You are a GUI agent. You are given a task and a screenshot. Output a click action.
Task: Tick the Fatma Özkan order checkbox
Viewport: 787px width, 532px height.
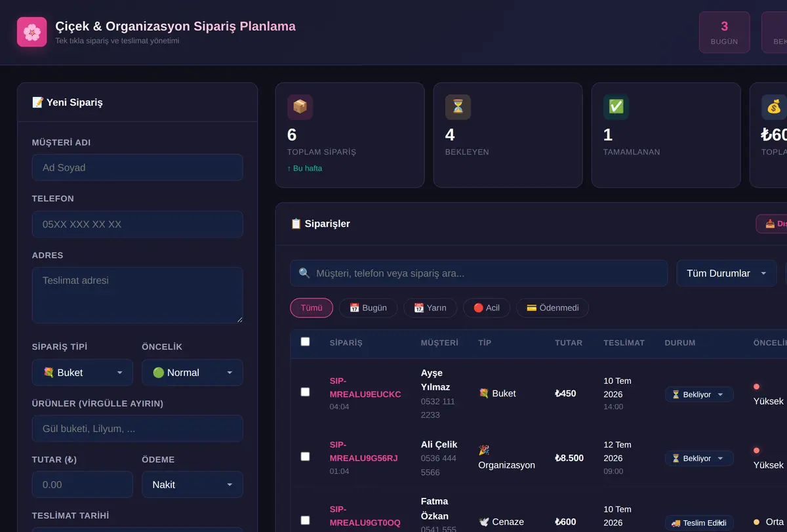[x=305, y=520]
